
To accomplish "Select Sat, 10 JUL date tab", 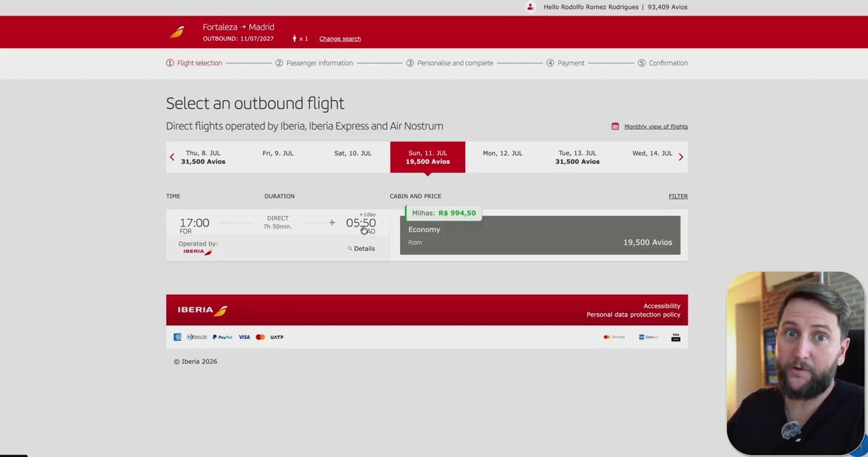I will [x=353, y=157].
